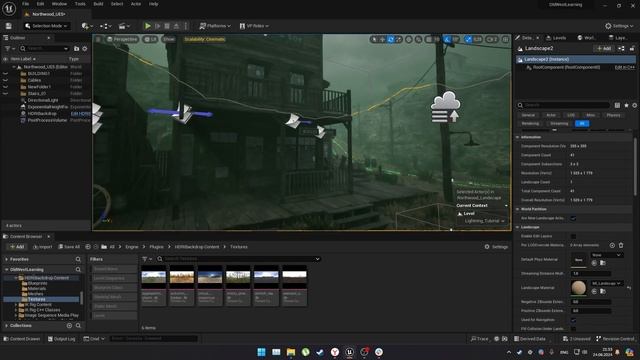Viewport: 640px width, 360px height.
Task: Open the Selection Mode dropdown
Action: point(46,26)
